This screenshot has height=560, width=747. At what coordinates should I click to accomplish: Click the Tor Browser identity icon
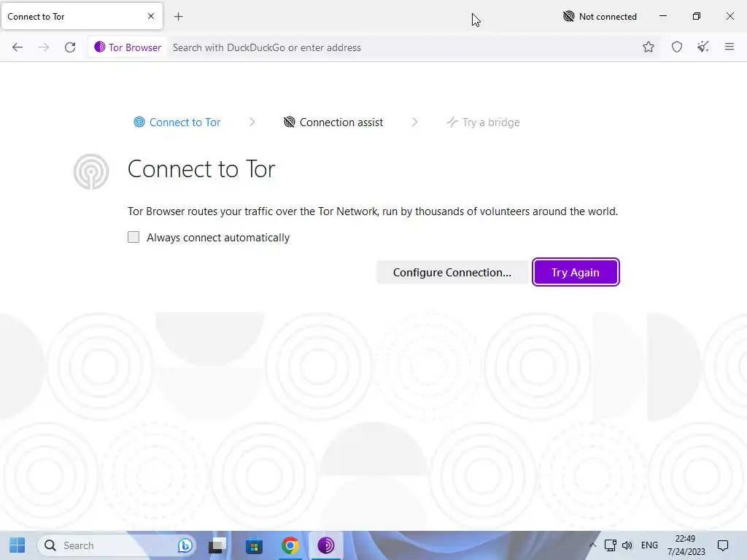(128, 47)
